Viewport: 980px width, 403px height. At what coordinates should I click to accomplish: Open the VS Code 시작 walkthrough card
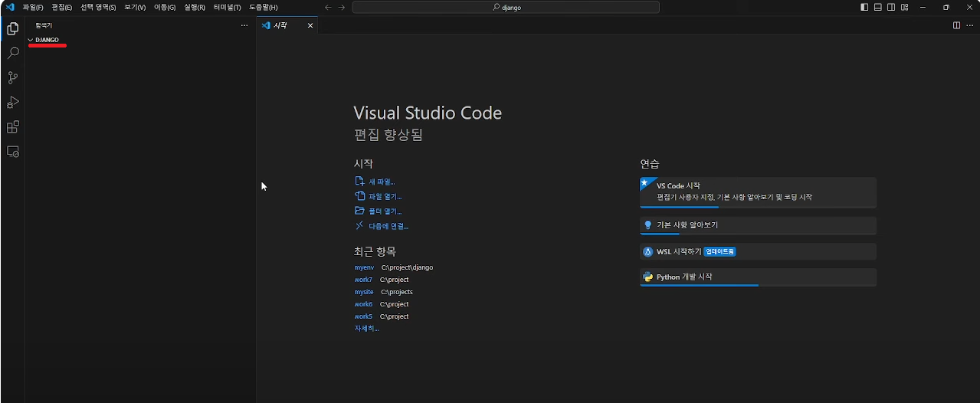point(758,192)
